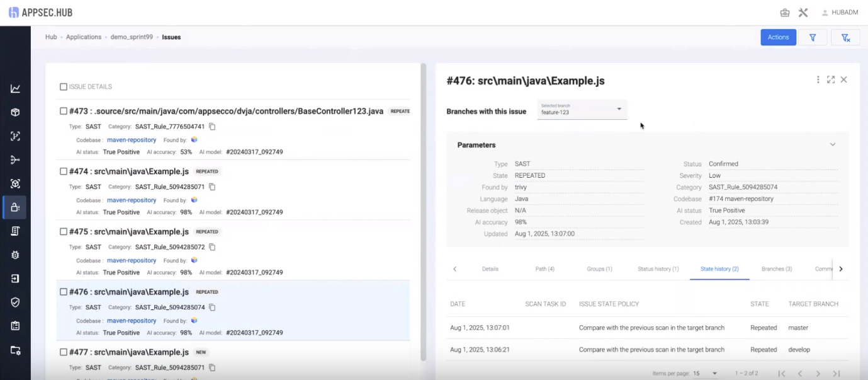
Task: Collapse the Parameters section
Action: click(832, 145)
